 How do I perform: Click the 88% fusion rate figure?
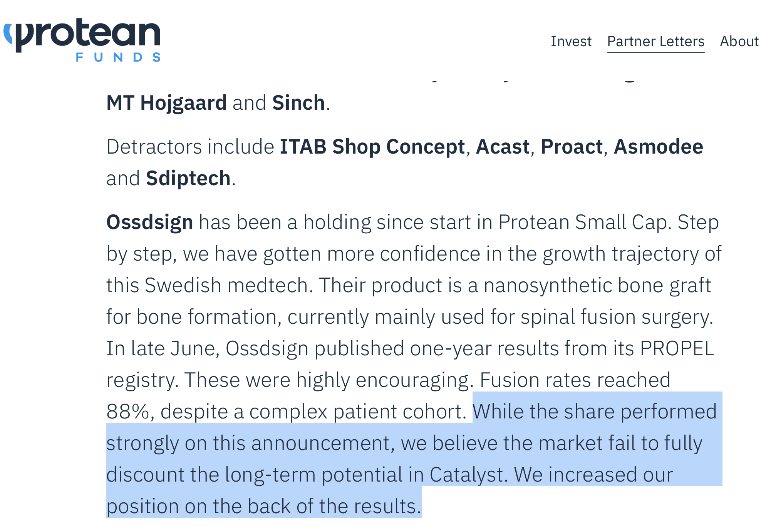[x=127, y=412]
